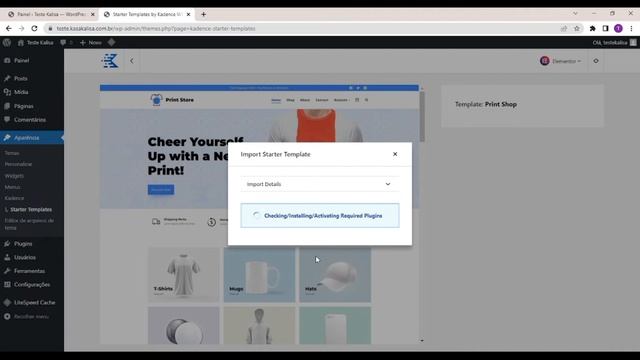Bookmark this page with the star
Viewport: 640px width, 360px height.
(577, 29)
